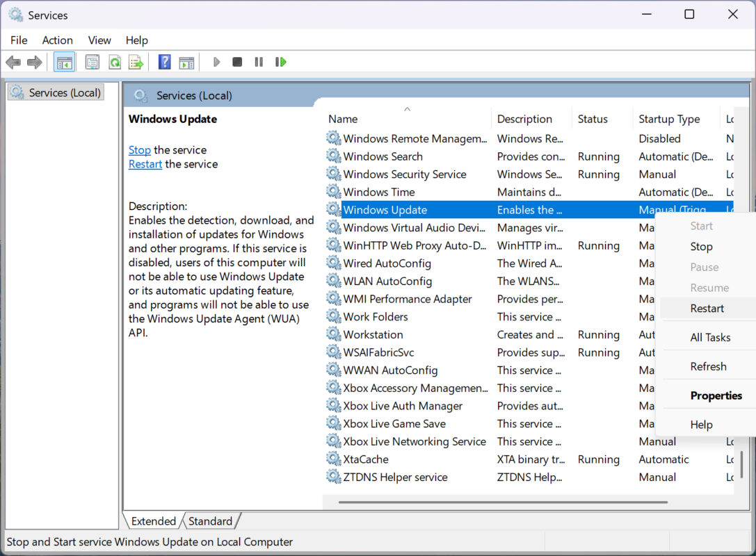Click the gear icon of WLAN AutoConfig

[x=333, y=280]
